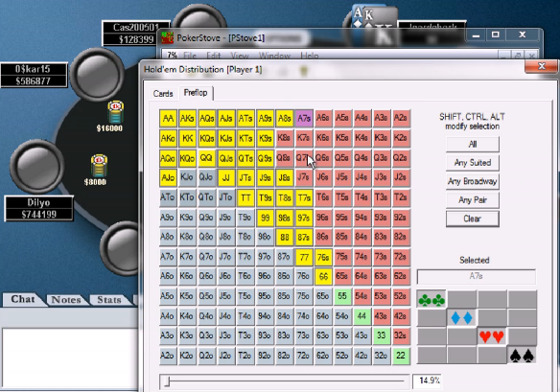Image resolution: width=560 pixels, height=392 pixels.
Task: Toggle the TT hand cell
Action: pos(245,197)
